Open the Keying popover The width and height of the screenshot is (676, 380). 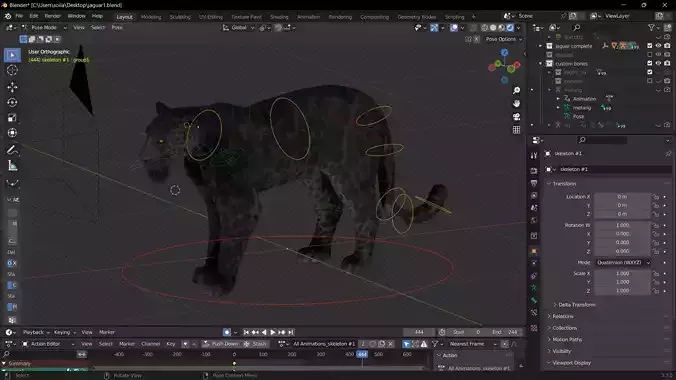click(64, 332)
